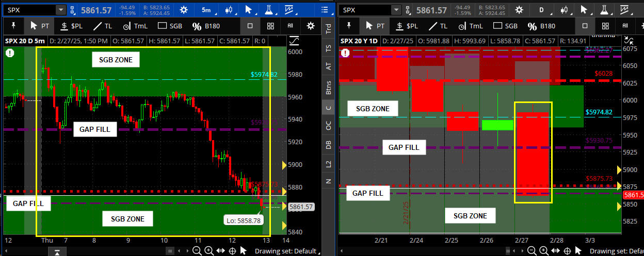Open drawing toolbar gear settings in left chart
The height and width of the screenshot is (256, 644).
pyautogui.click(x=311, y=26)
